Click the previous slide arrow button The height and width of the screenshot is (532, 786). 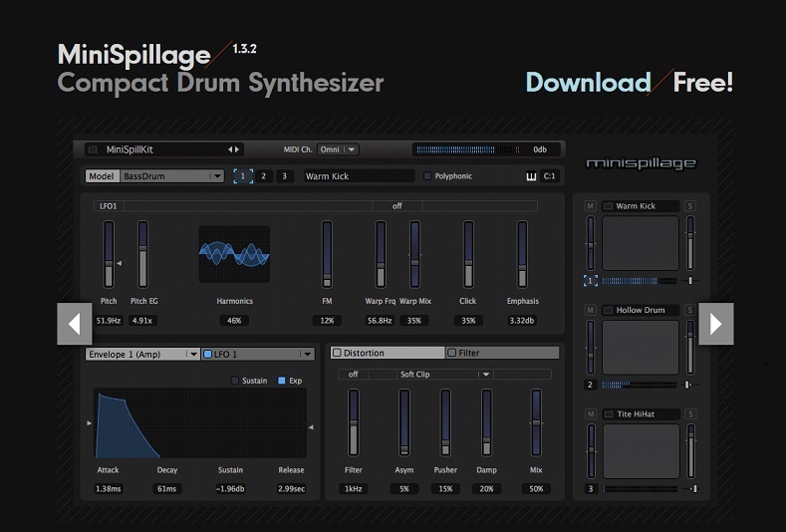(x=75, y=324)
